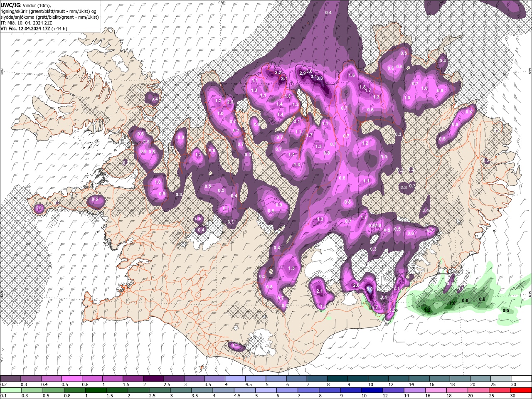Image resolution: width=532 pixels, height=399 pixels.
Task: Click the dark grey-purple 0.2 swatch, upper legend
Action: coord(10,379)
